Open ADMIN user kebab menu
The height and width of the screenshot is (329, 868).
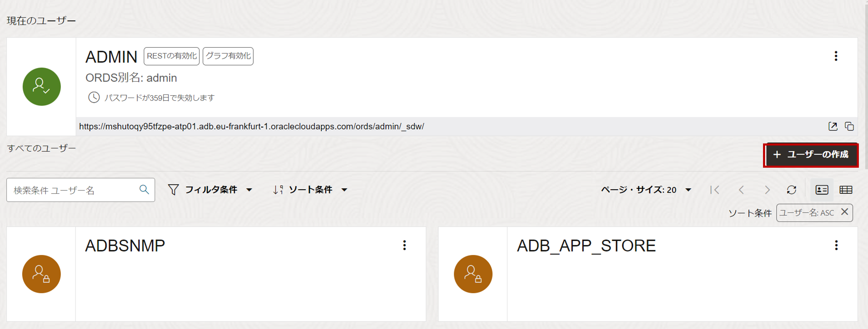tap(836, 56)
